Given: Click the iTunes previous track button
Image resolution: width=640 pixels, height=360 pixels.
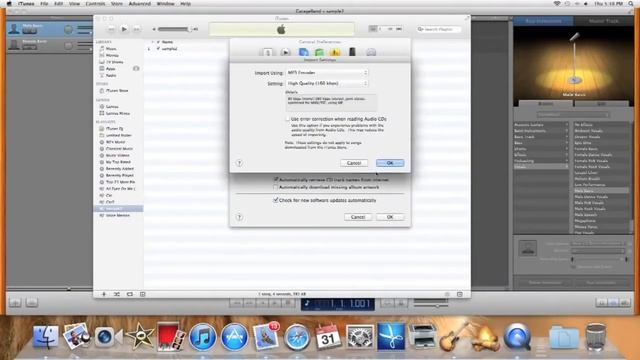Looking at the screenshot, I should [111, 29].
